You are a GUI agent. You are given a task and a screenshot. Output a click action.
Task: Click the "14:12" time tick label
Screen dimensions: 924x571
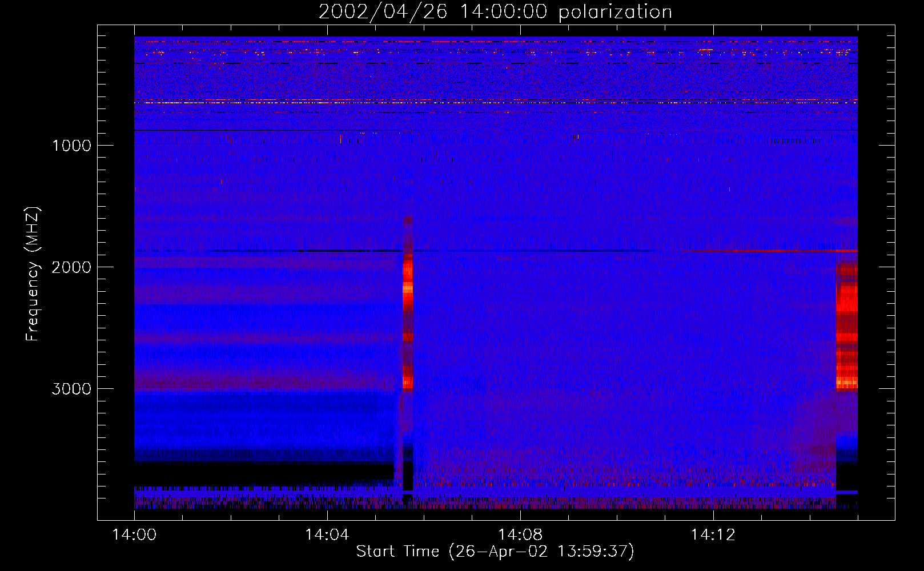point(713,535)
